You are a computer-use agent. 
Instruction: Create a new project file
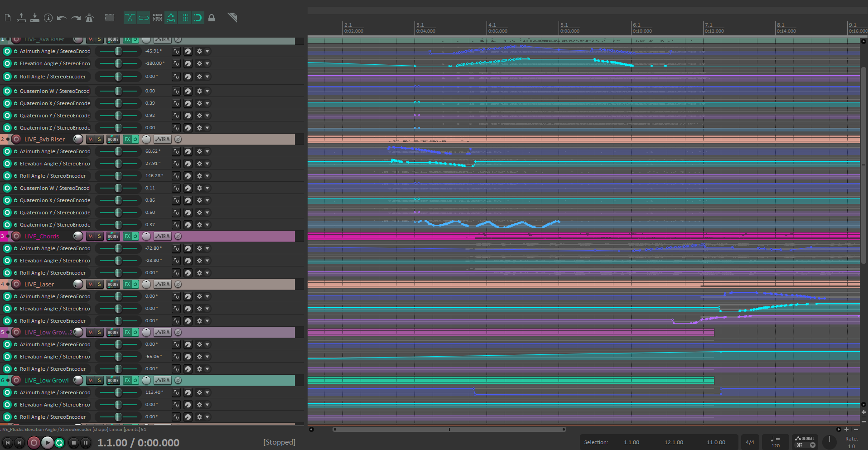pos(8,18)
